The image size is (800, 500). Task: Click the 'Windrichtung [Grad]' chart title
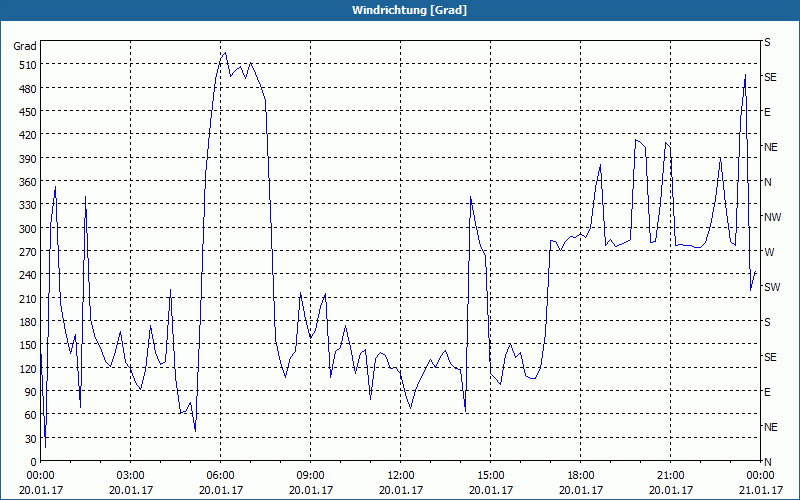[409, 10]
